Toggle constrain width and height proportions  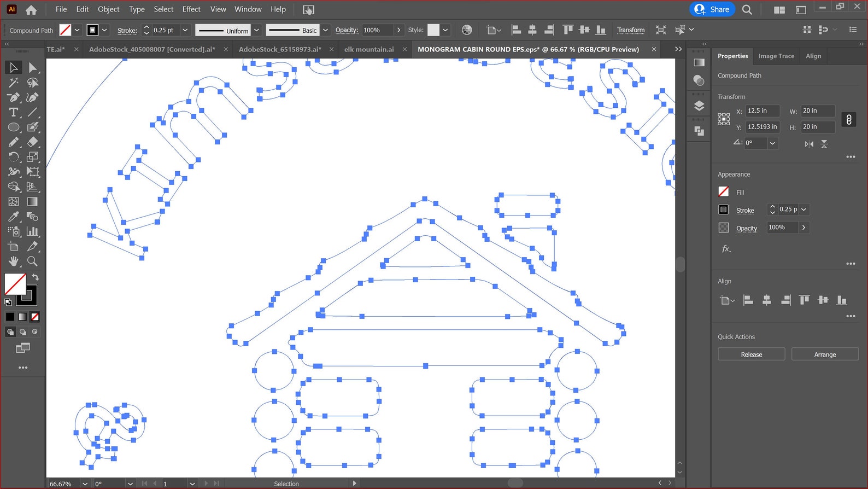coord(848,119)
